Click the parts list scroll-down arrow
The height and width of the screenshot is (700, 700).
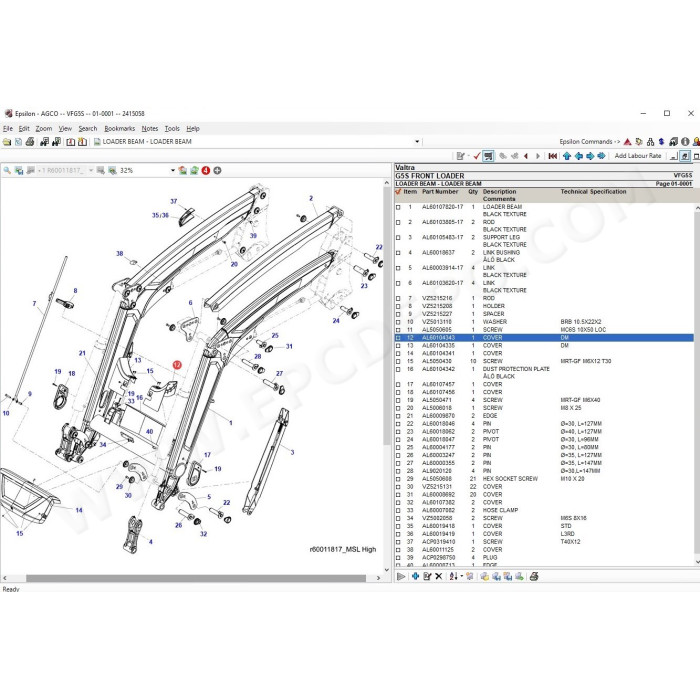pos(696,562)
